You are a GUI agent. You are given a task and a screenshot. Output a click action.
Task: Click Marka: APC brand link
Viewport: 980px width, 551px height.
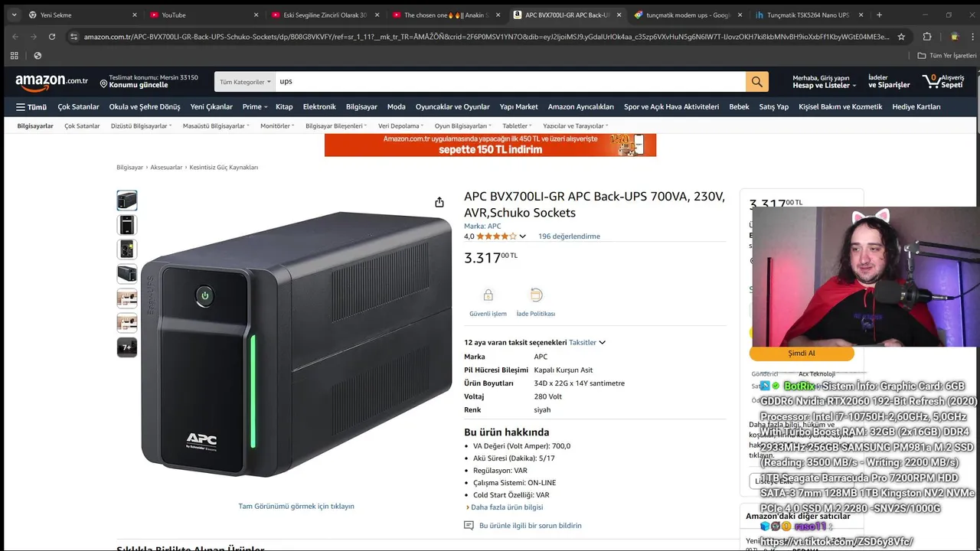(x=482, y=226)
